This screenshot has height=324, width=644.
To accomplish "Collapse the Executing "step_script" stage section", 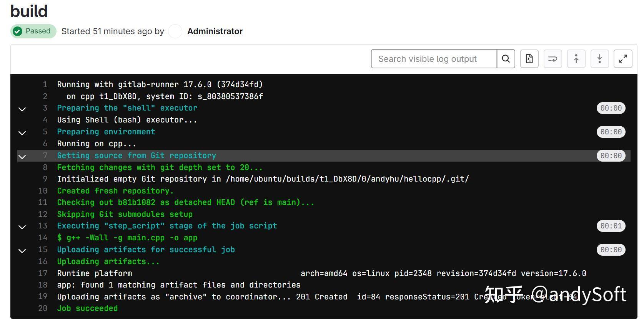I will pyautogui.click(x=22, y=227).
